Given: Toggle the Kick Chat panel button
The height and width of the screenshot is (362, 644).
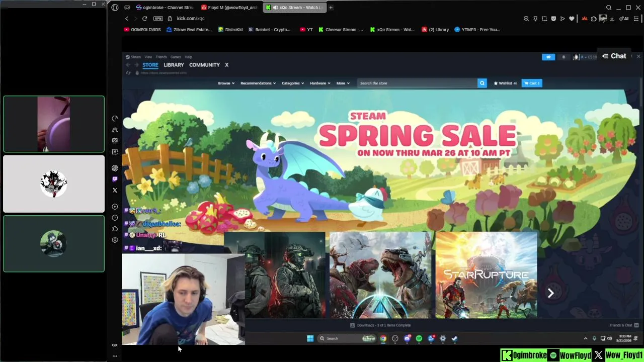Looking at the screenshot, I should (614, 56).
